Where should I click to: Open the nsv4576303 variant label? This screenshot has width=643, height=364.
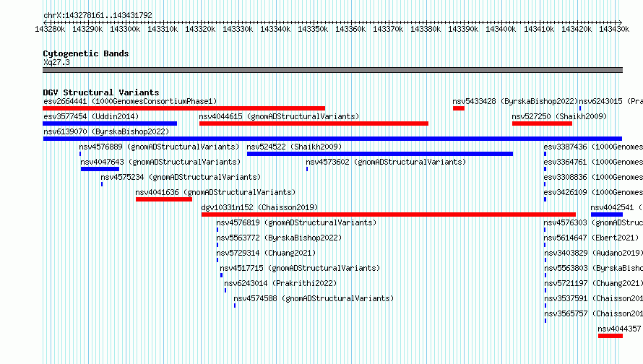click(x=593, y=222)
